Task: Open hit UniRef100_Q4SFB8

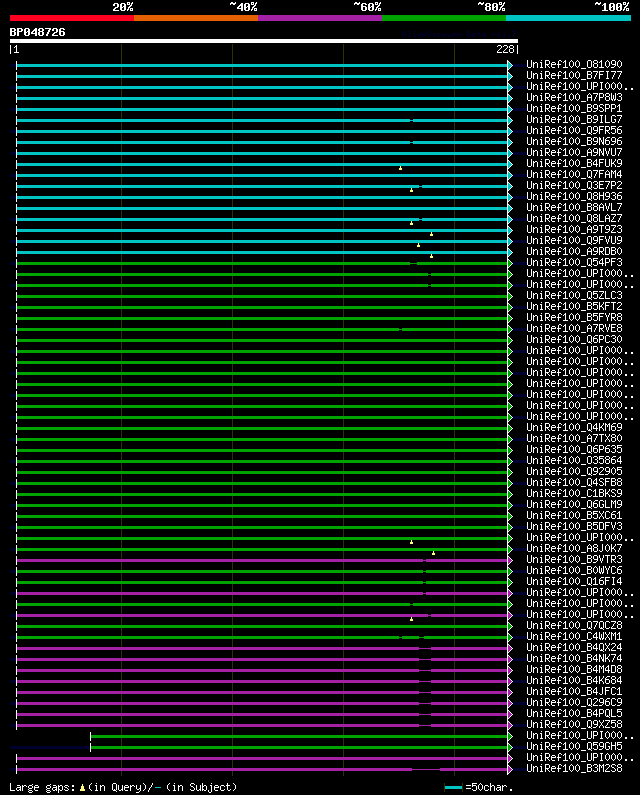Action: 574,483
